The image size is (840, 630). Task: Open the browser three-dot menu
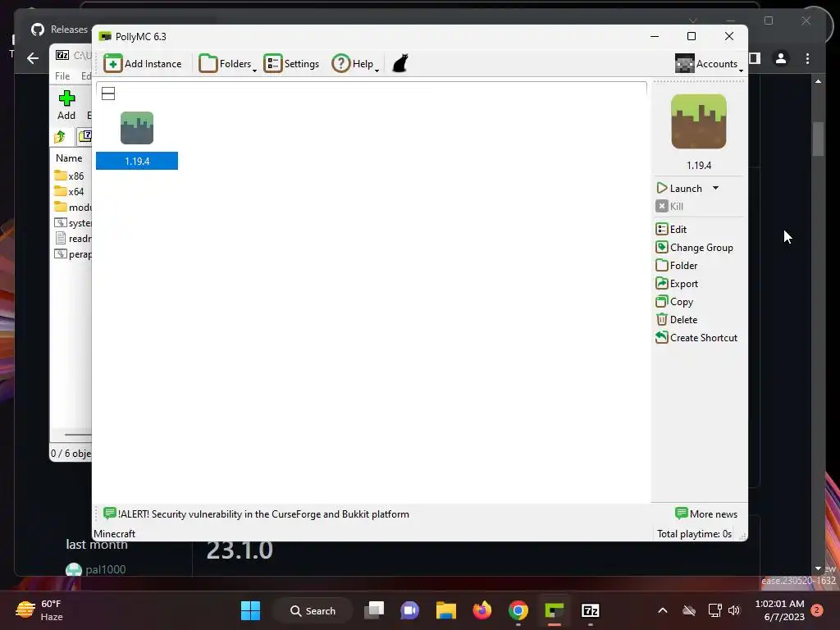(807, 58)
